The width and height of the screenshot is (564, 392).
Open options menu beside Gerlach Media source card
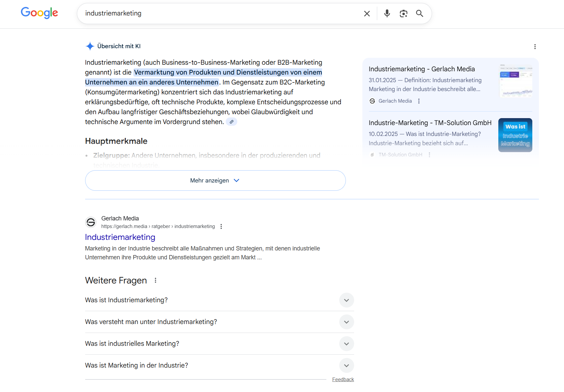(x=419, y=101)
